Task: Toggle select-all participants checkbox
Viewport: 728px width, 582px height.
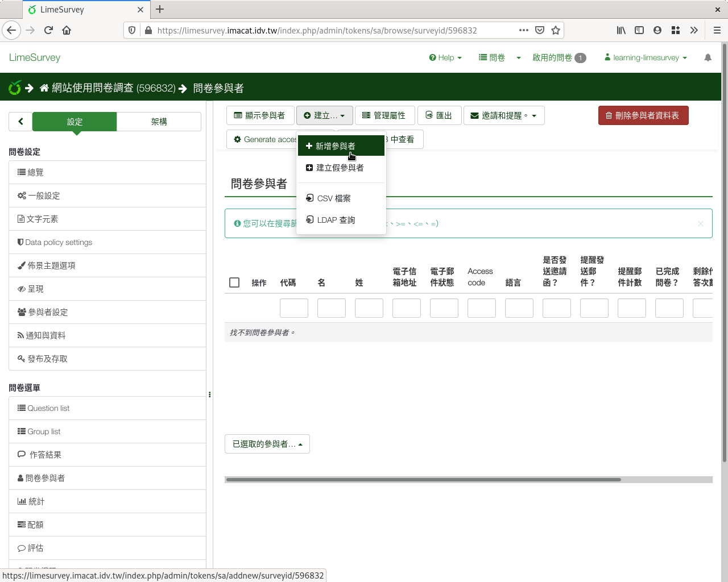Action: pos(234,282)
